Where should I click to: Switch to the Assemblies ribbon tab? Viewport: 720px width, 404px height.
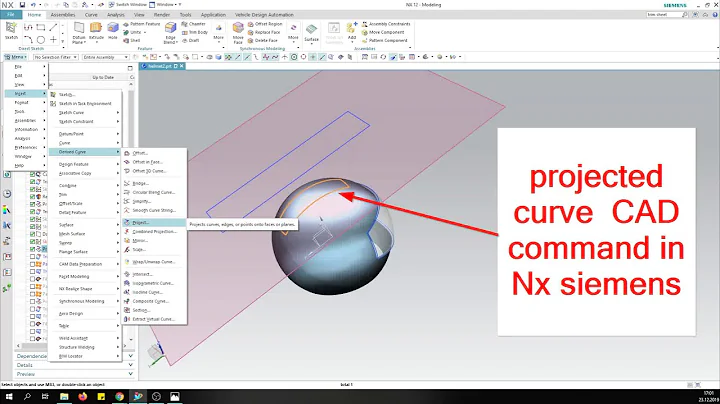click(x=63, y=15)
